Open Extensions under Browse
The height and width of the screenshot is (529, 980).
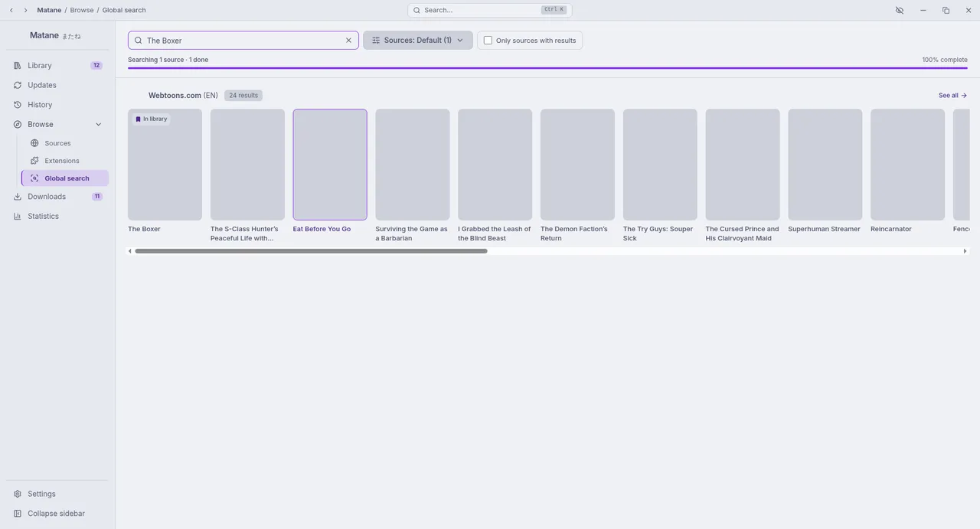coord(65,161)
